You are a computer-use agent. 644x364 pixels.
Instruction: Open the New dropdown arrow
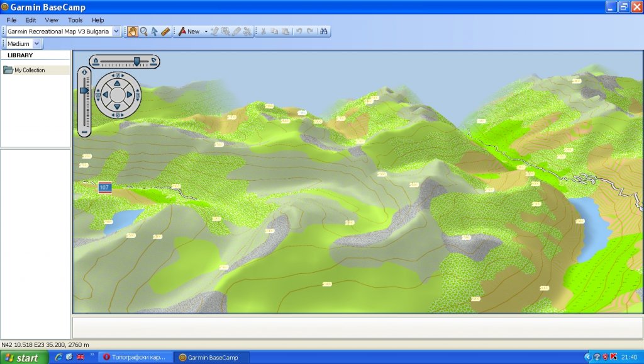pos(206,31)
